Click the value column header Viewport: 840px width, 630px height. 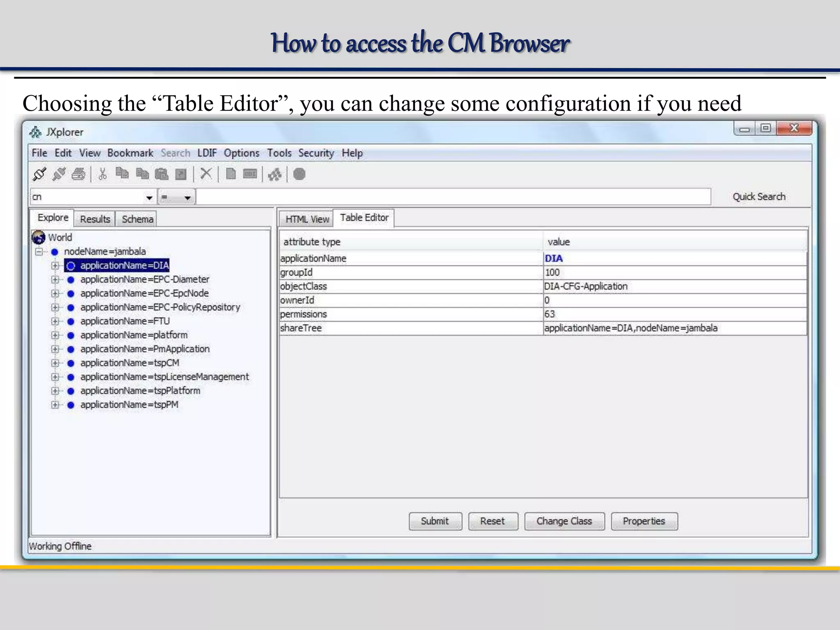pos(675,242)
